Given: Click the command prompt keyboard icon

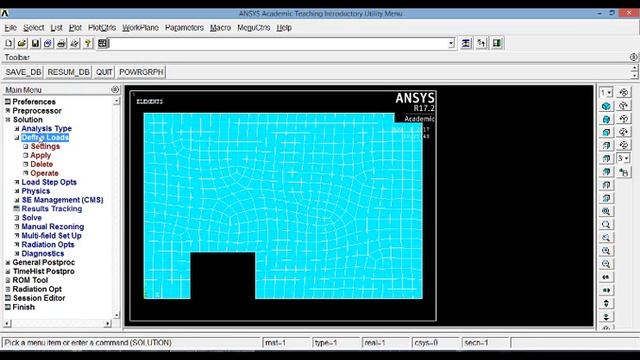Looking at the screenshot, I should point(103,43).
